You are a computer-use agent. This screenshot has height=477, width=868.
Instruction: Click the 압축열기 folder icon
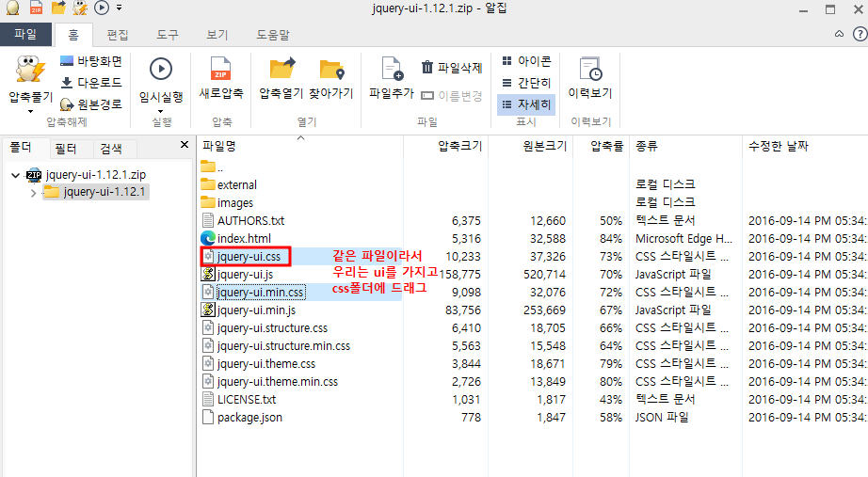(282, 70)
